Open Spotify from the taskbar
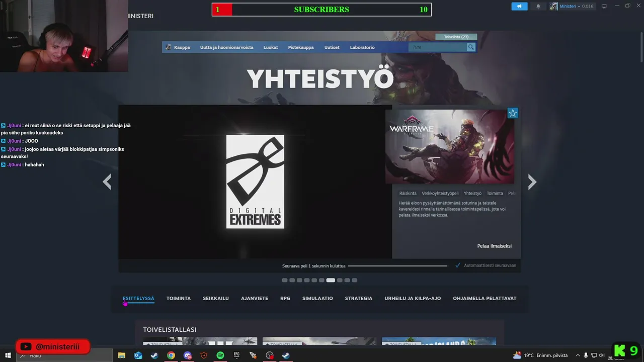 (220, 355)
